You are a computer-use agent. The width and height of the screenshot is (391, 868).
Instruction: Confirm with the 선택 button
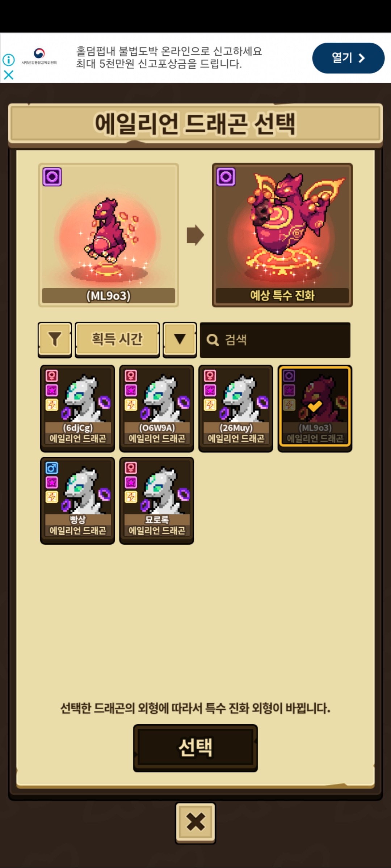(x=195, y=748)
